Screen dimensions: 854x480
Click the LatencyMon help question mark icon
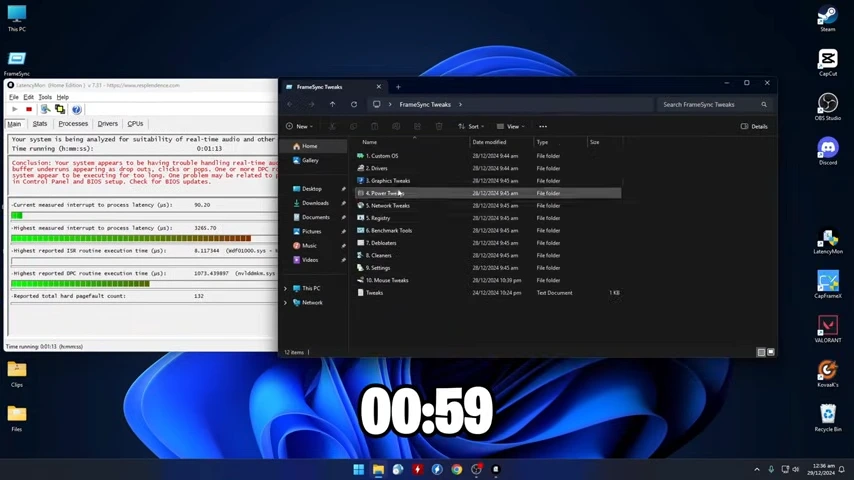(x=77, y=110)
